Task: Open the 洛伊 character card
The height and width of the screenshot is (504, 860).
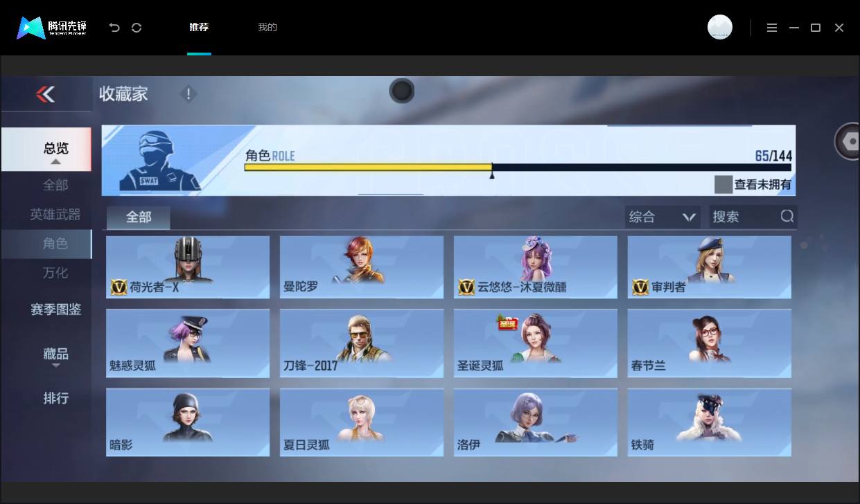Action: [x=536, y=422]
